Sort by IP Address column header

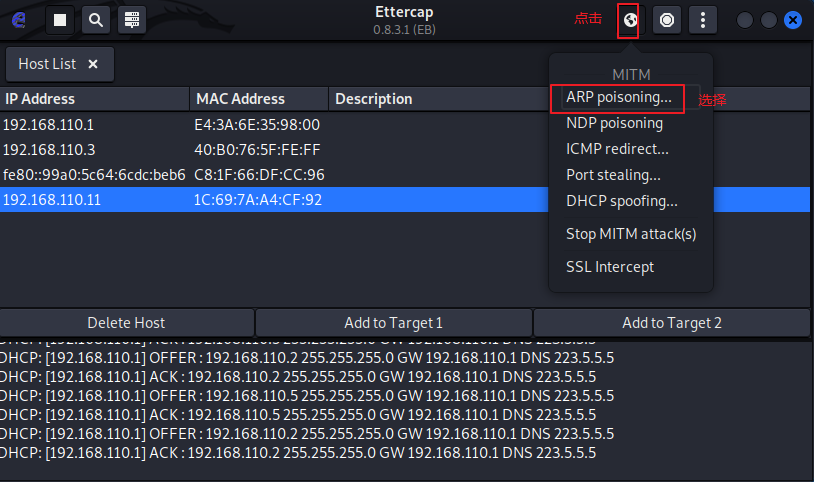[94, 99]
